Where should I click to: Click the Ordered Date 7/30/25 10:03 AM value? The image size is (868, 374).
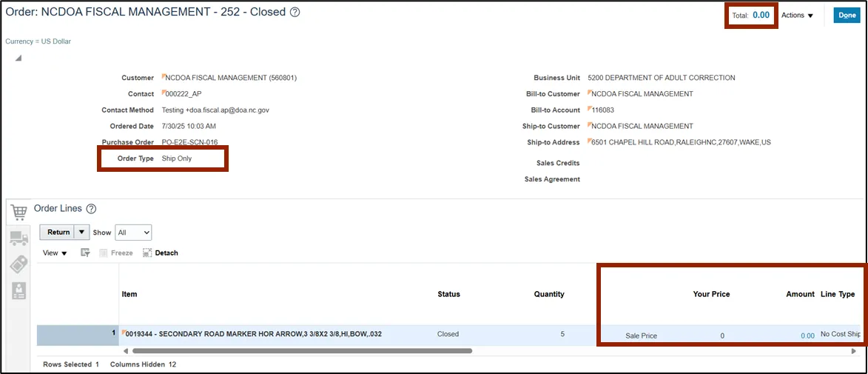click(189, 127)
